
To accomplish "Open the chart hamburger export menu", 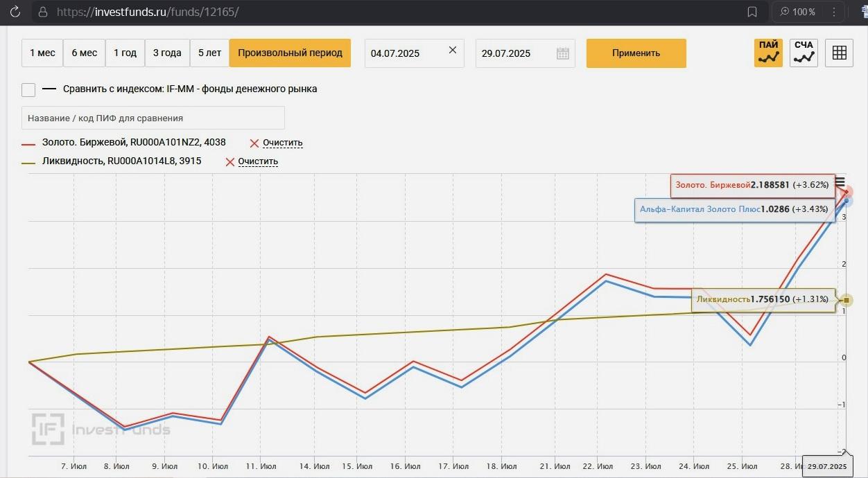I will pos(840,182).
